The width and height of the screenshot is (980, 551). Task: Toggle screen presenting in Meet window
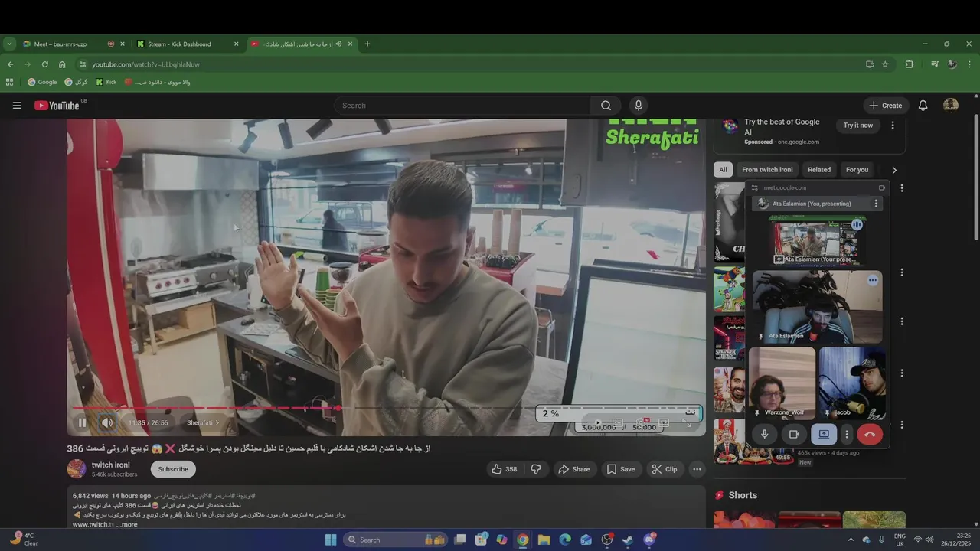(x=824, y=434)
